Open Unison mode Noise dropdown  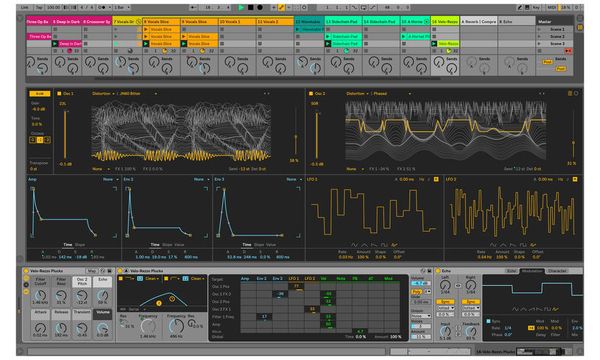421,316
